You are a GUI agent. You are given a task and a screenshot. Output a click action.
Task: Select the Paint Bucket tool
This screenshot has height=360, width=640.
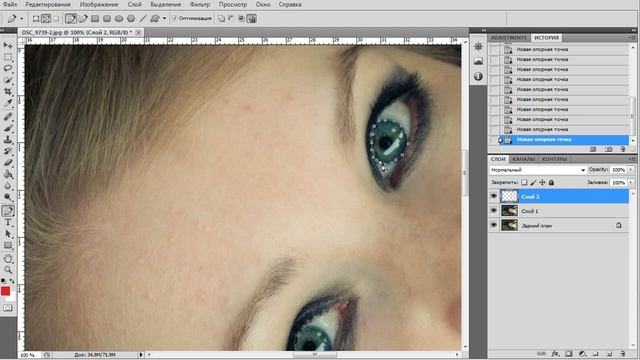tap(8, 174)
